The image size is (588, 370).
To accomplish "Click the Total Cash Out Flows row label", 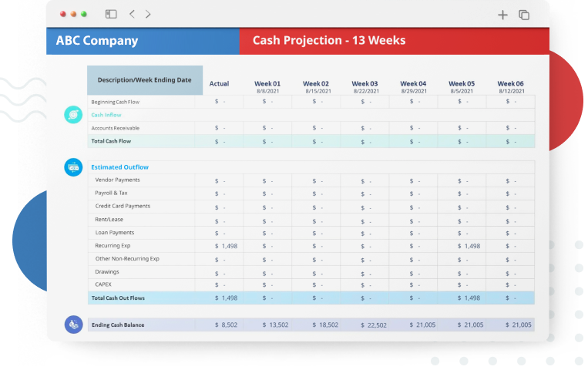I will [x=118, y=298].
